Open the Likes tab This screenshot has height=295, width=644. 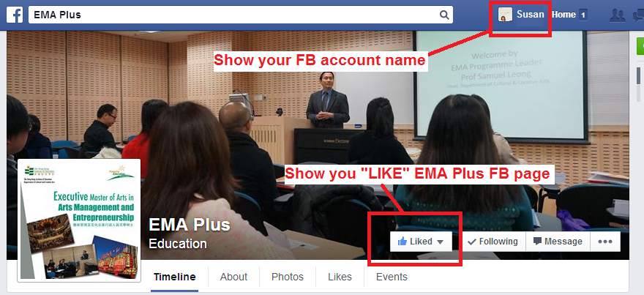coord(340,277)
